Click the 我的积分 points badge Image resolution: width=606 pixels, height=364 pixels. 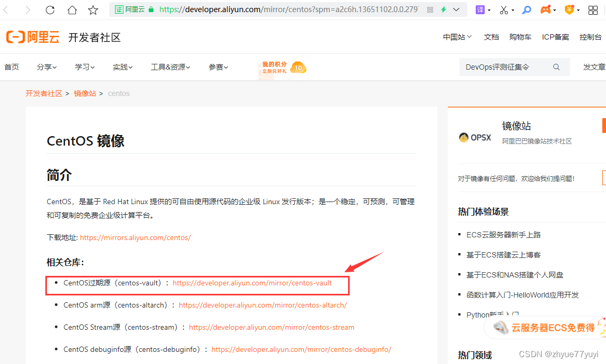pos(284,67)
